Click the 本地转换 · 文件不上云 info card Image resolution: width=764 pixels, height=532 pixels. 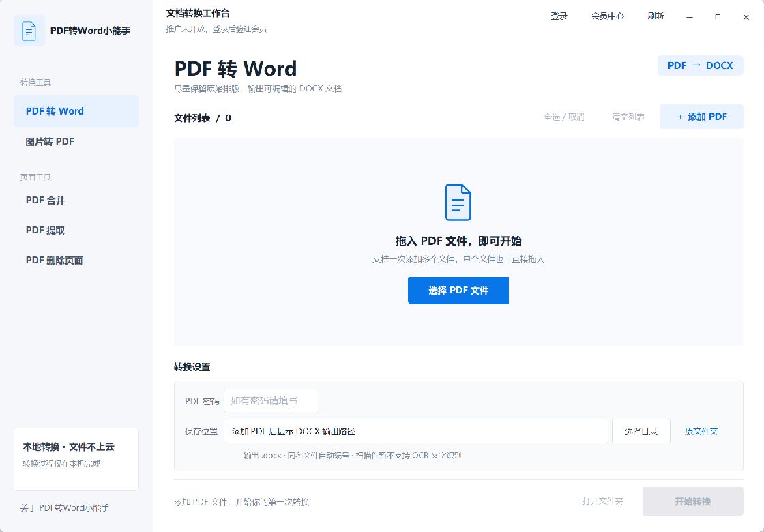pyautogui.click(x=76, y=459)
